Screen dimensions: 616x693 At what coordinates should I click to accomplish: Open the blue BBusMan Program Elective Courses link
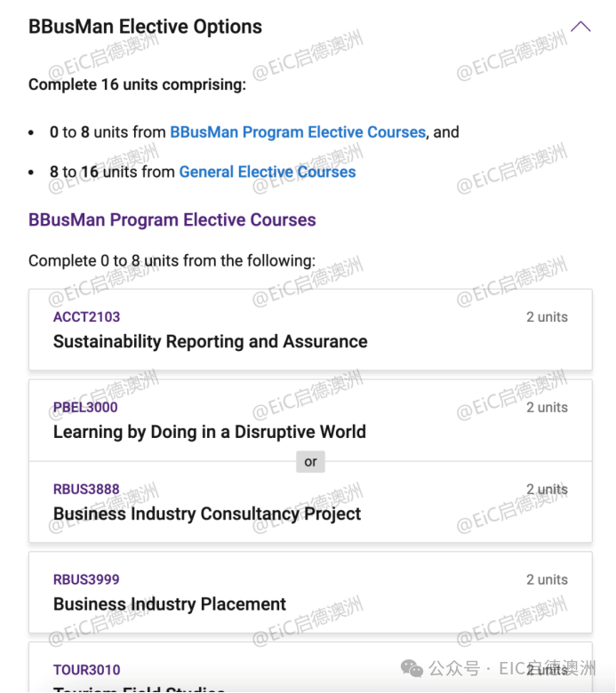pyautogui.click(x=298, y=132)
